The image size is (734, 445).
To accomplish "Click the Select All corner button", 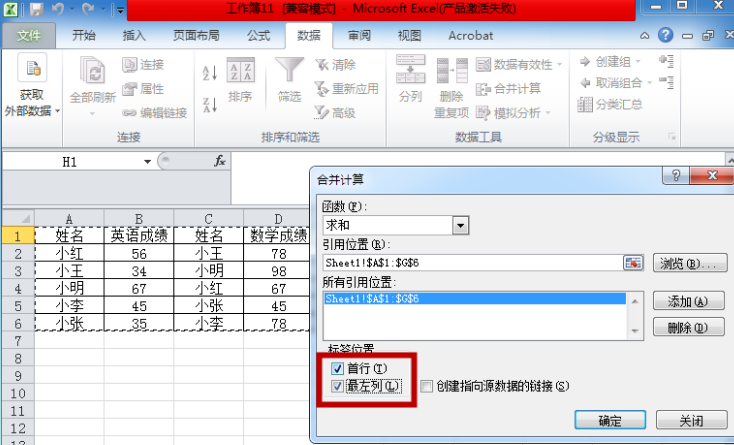I will (x=18, y=219).
